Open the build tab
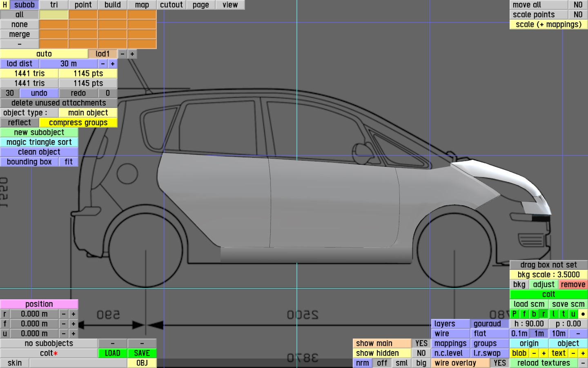 (x=113, y=5)
